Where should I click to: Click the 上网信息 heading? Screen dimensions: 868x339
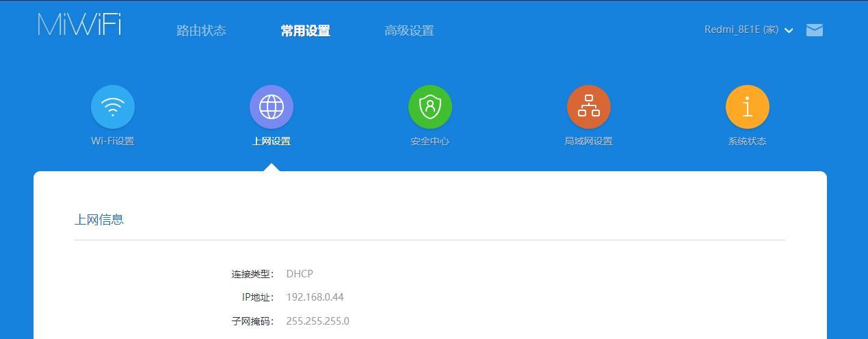point(99,220)
